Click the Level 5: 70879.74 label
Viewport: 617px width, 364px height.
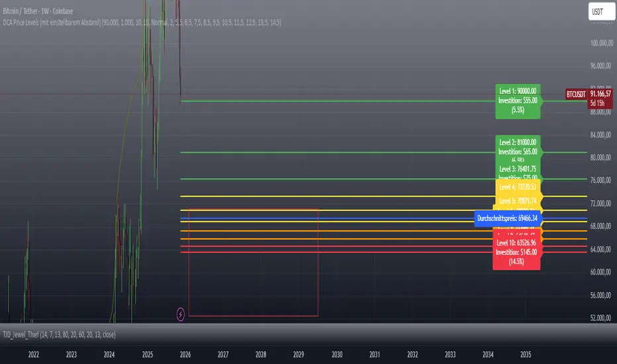(518, 201)
